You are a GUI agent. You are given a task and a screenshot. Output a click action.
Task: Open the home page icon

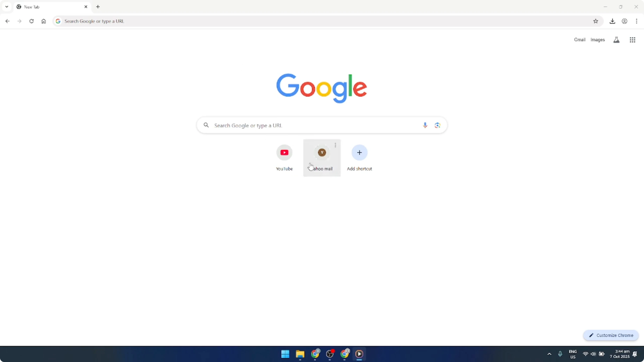coord(44,21)
